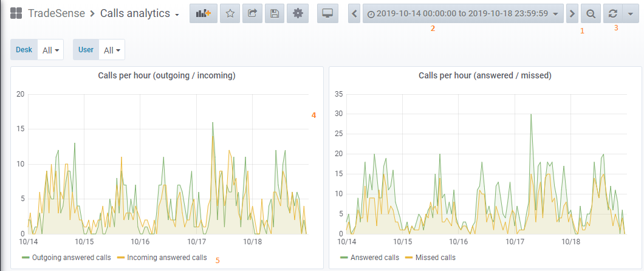Refresh the dashboard
Viewport: 644px width, 271px height.
tap(613, 13)
